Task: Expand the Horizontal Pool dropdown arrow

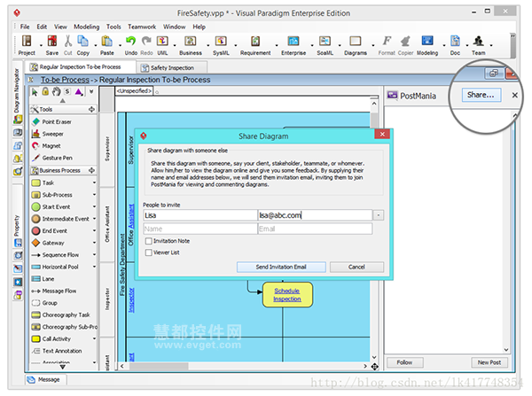Action: (94, 267)
